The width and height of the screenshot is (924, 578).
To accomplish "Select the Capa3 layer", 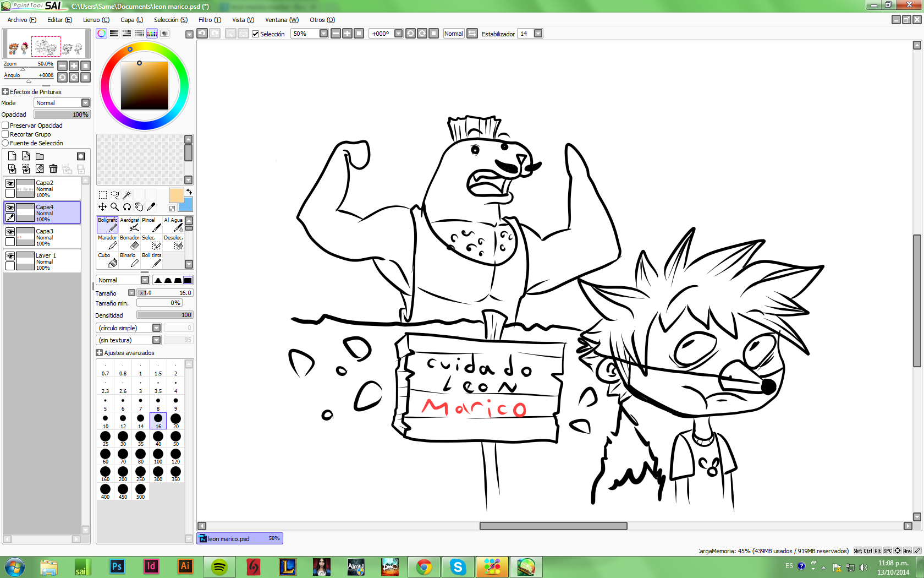I will click(50, 237).
